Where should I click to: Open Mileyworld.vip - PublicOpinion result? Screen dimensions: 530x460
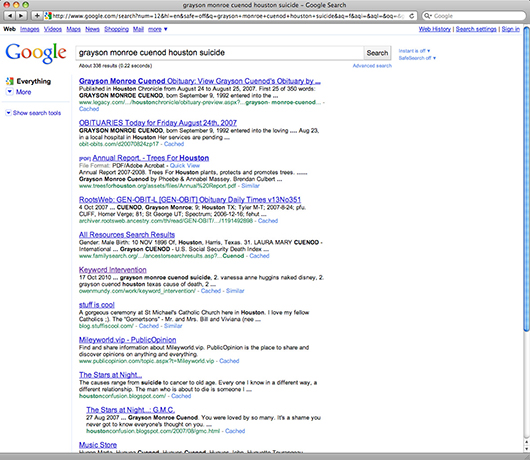click(x=127, y=340)
